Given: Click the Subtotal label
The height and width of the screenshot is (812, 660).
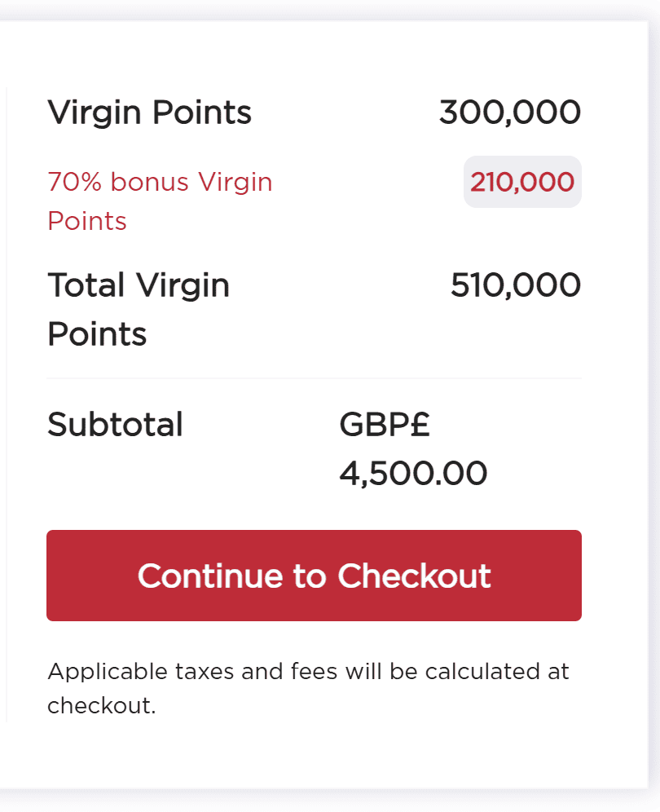Looking at the screenshot, I should pyautogui.click(x=115, y=425).
